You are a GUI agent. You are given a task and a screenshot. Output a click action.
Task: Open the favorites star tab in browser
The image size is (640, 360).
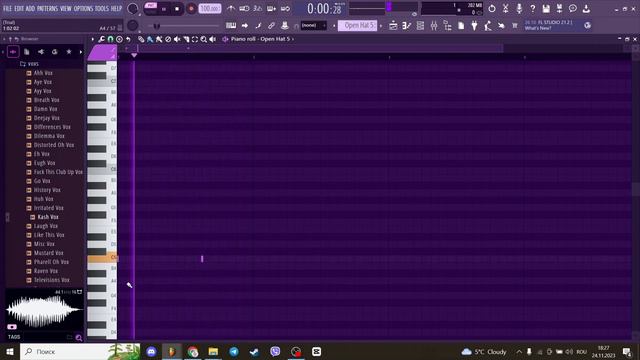(x=69, y=52)
